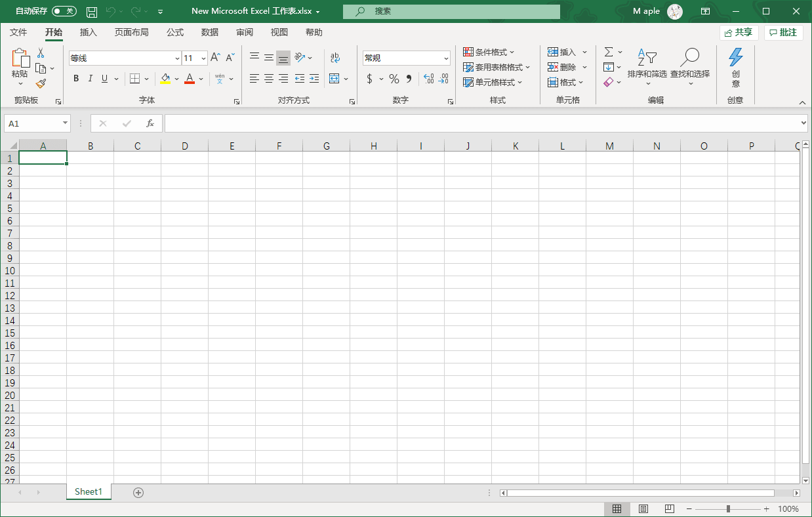Click the Cut scissors icon
Screen dimensions: 812x517
click(41, 53)
